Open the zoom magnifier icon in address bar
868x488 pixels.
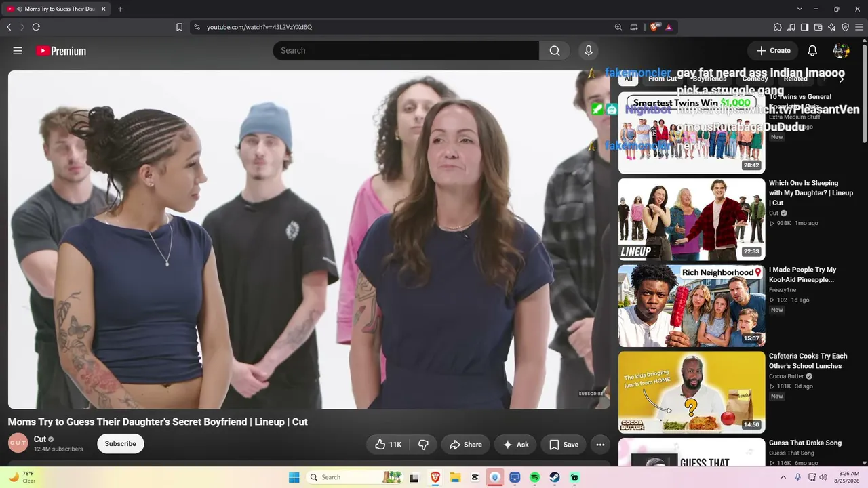[x=618, y=27]
